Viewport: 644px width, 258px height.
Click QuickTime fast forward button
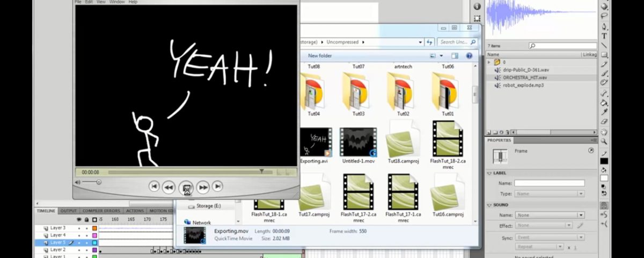(x=203, y=187)
